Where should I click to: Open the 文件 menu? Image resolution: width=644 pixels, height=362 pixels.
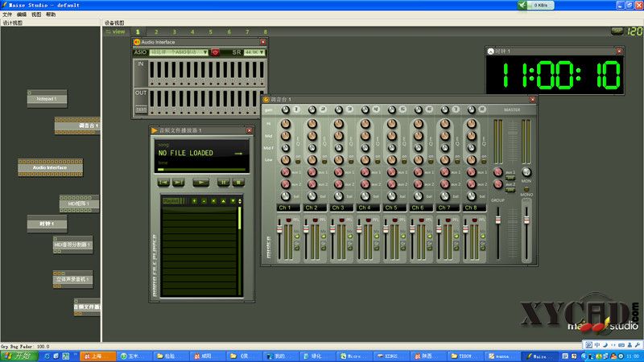[7, 14]
